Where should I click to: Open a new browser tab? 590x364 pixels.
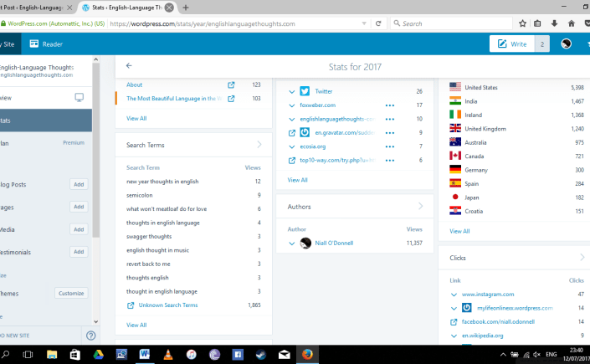tap(185, 7)
